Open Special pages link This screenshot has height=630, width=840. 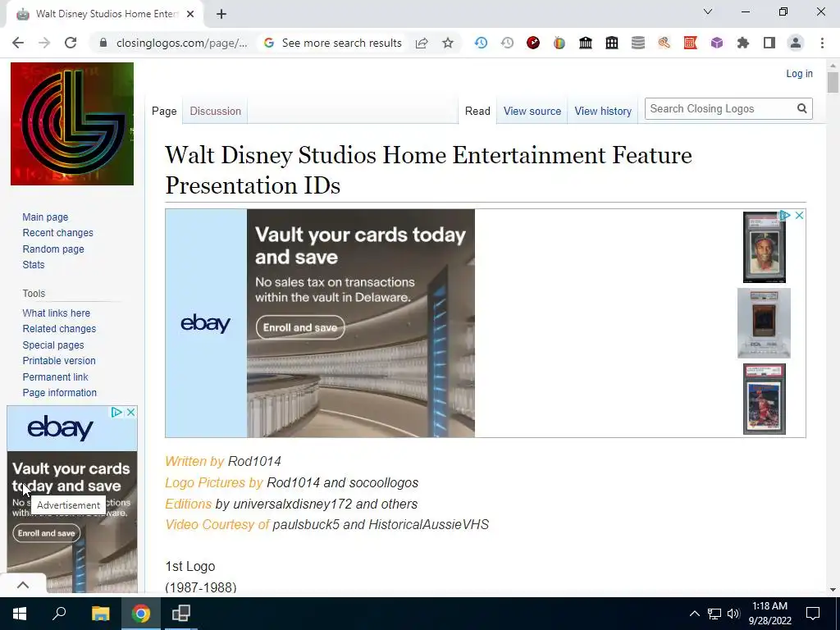click(x=53, y=345)
